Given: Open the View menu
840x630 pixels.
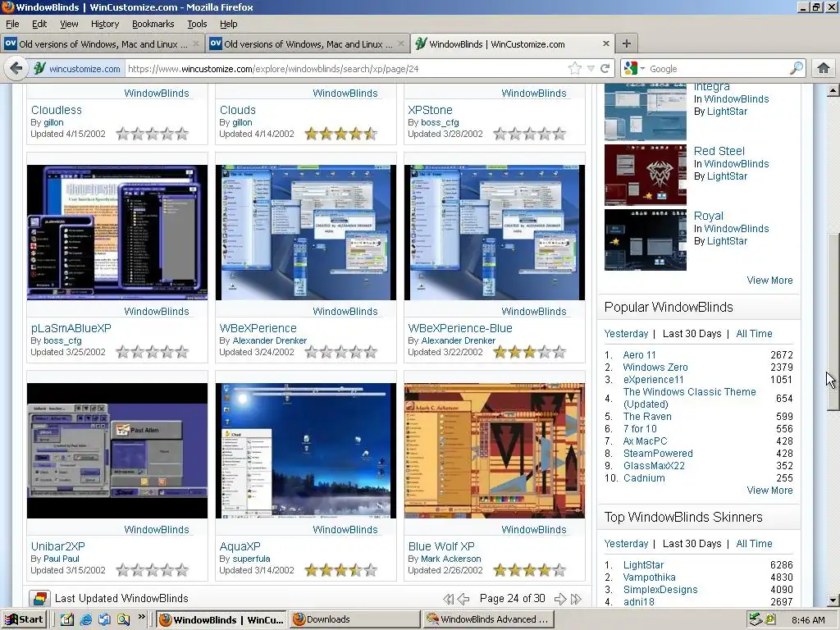Looking at the screenshot, I should 69,24.
